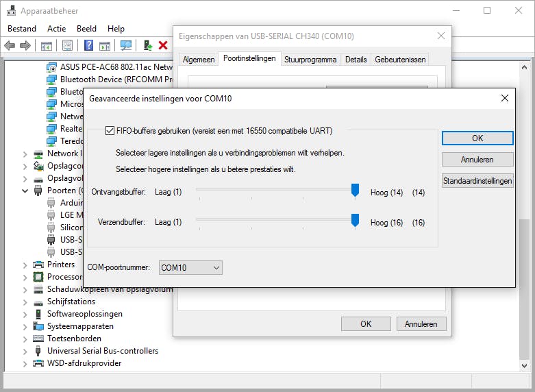
Task: Select the Schijfstations tree label
Action: pyautogui.click(x=71, y=302)
